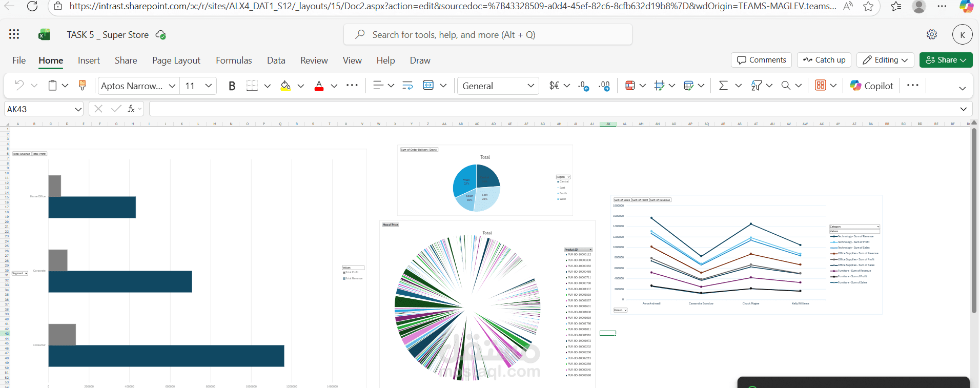Viewport: 980px width, 388px height.
Task: Click the Find magnifier icon in ribbon
Action: [x=786, y=86]
